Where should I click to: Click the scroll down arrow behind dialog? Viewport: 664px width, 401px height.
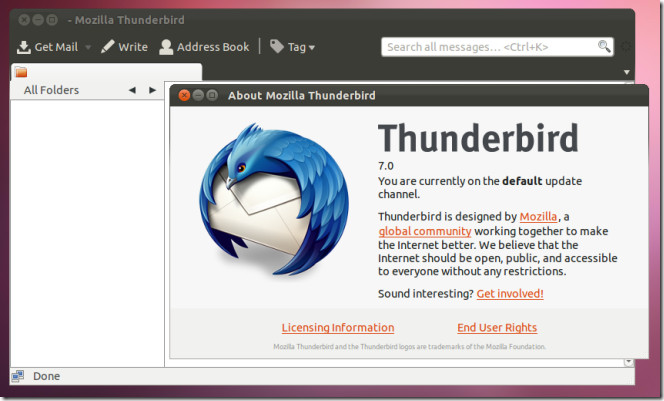tap(628, 362)
